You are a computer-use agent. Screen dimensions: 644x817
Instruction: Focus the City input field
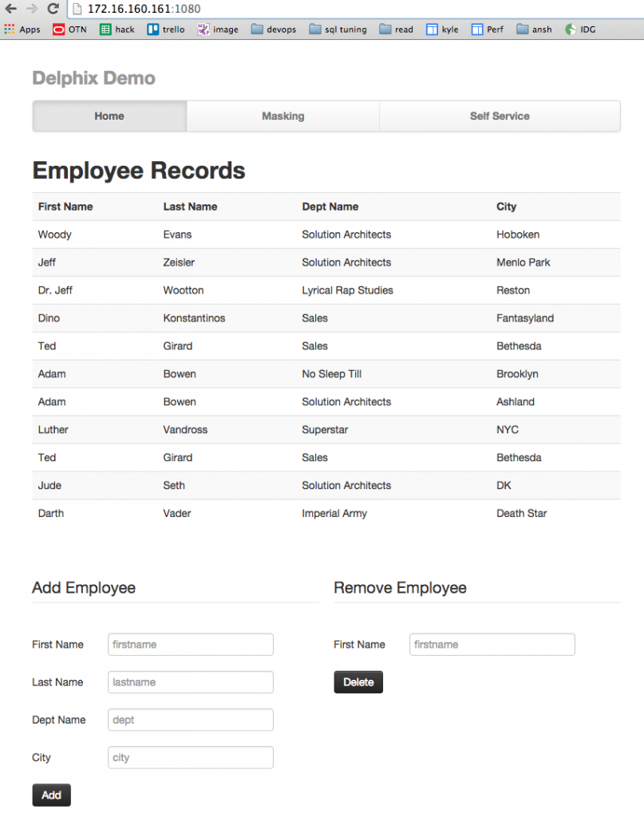pyautogui.click(x=190, y=756)
